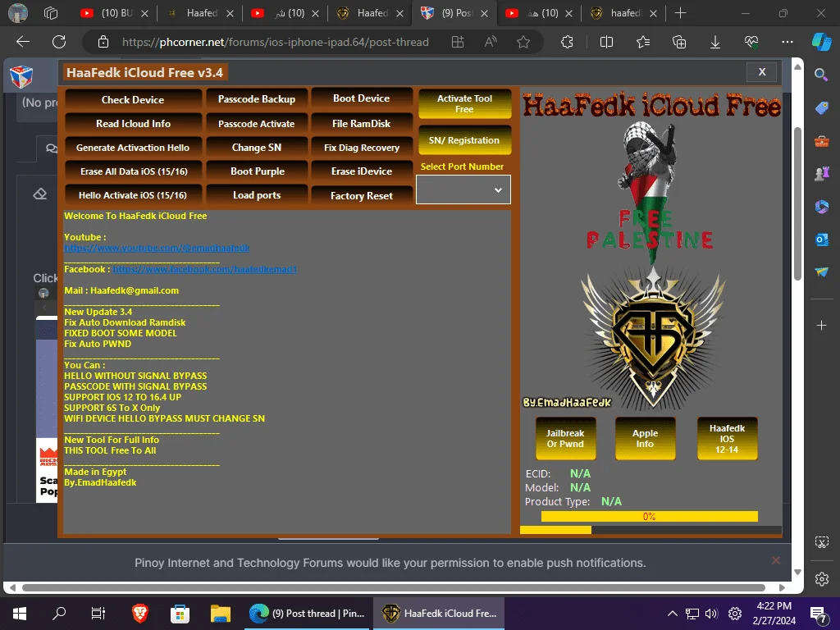Refresh with Load ports button
This screenshot has height=630, width=840.
[257, 195]
